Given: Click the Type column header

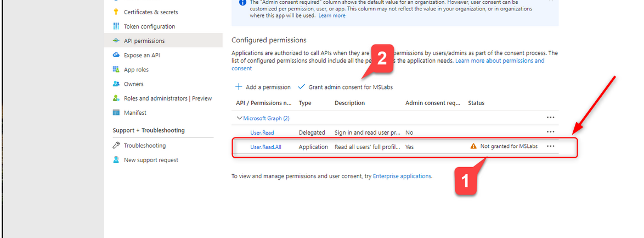Looking at the screenshot, I should point(305,103).
